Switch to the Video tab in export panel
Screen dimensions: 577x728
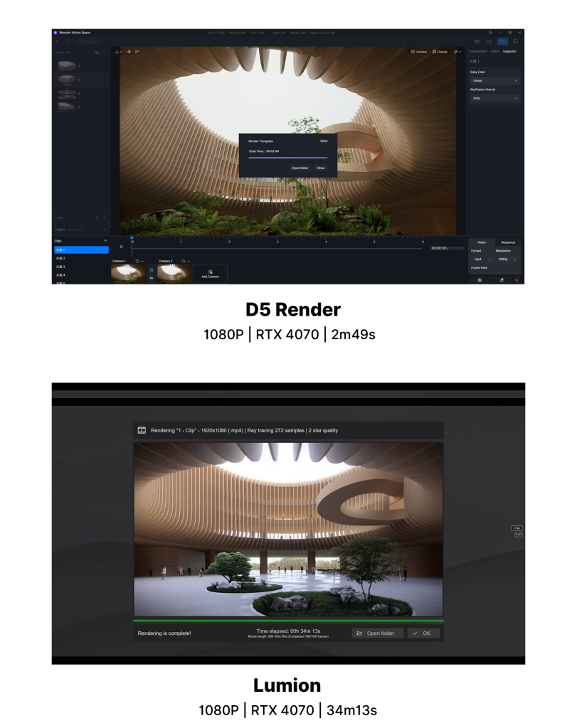pos(482,242)
